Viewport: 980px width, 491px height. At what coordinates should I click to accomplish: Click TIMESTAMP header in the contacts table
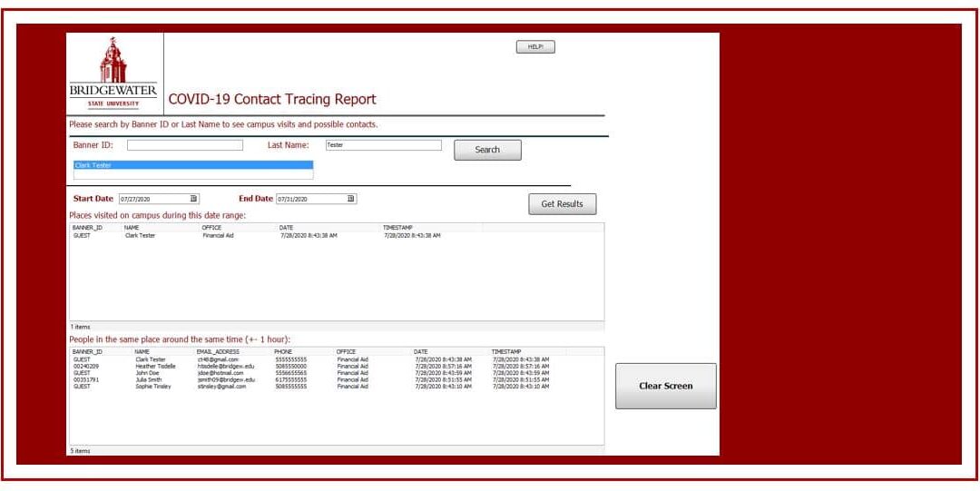coord(506,351)
